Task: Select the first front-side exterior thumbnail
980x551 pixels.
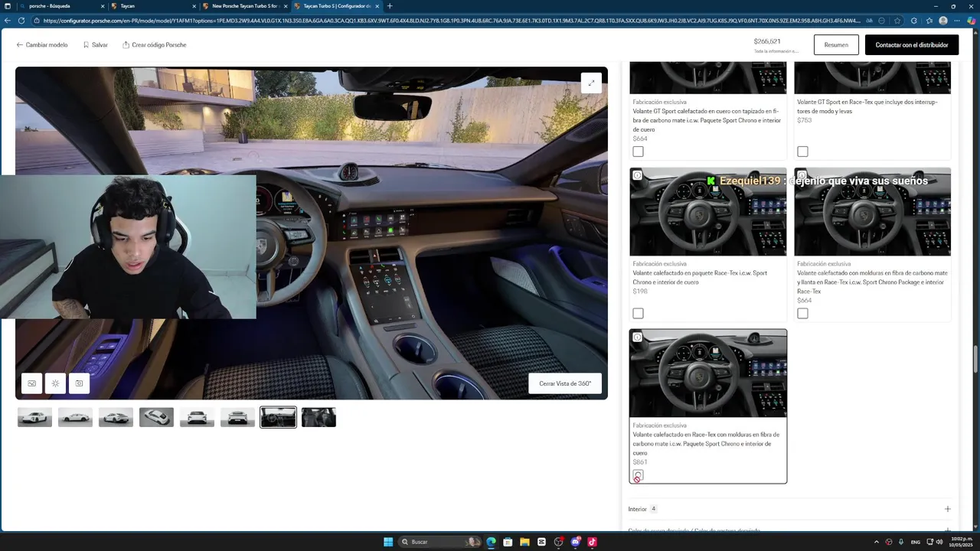Action: tap(34, 417)
